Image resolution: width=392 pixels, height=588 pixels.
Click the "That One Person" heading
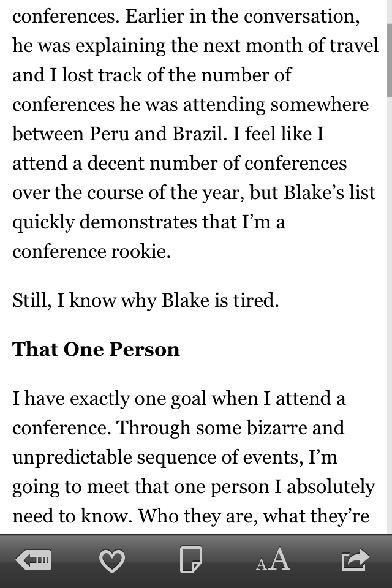[x=96, y=350]
